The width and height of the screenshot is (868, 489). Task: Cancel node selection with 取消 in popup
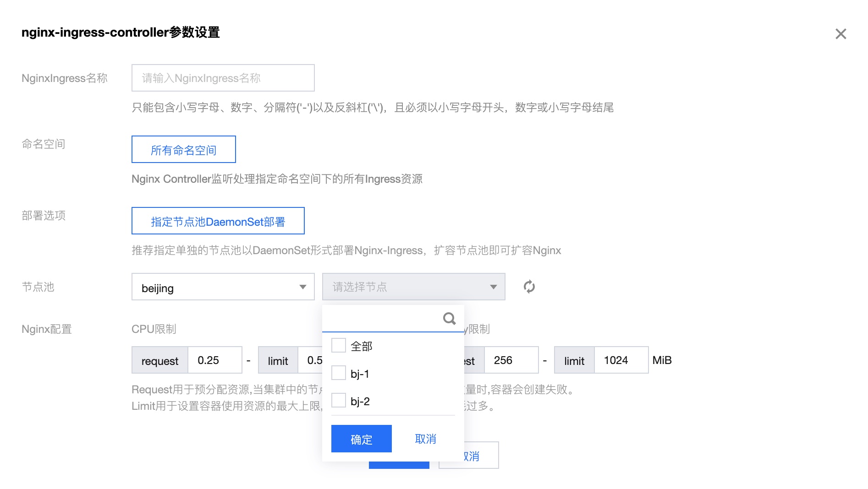[x=425, y=439]
